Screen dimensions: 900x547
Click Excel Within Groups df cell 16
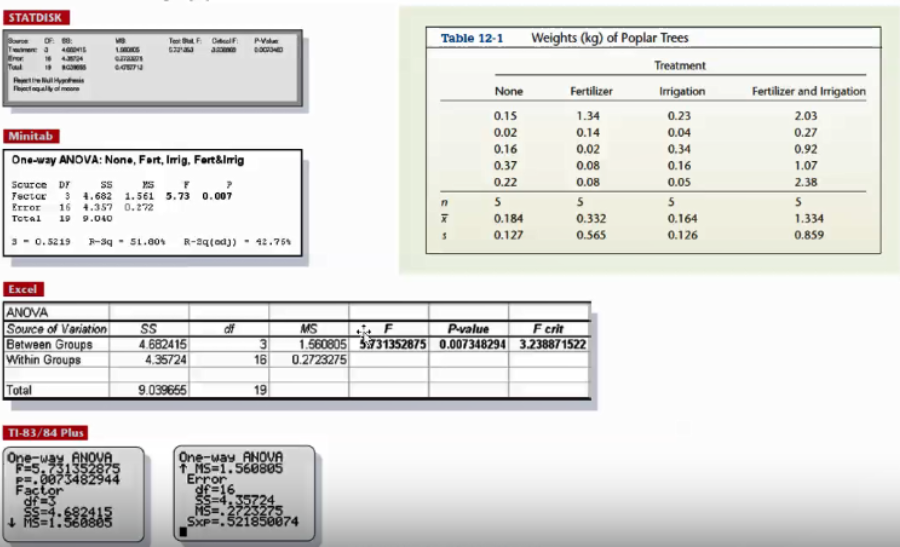229,360
